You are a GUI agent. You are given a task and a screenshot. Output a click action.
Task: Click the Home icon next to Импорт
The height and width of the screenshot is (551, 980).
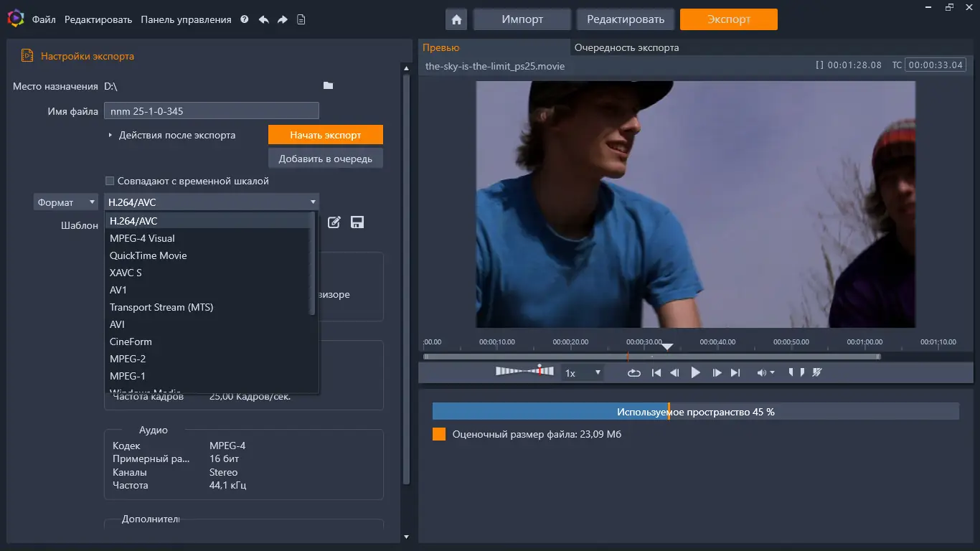456,19
